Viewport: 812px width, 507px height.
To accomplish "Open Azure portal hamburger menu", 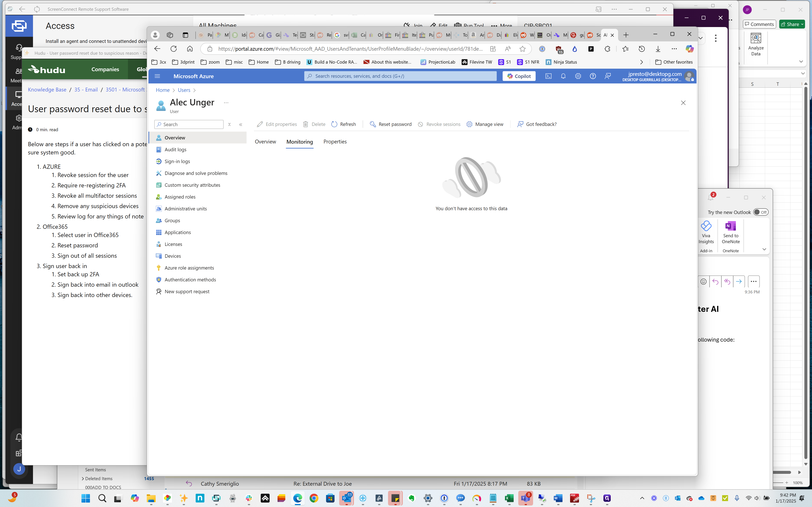I will [157, 76].
